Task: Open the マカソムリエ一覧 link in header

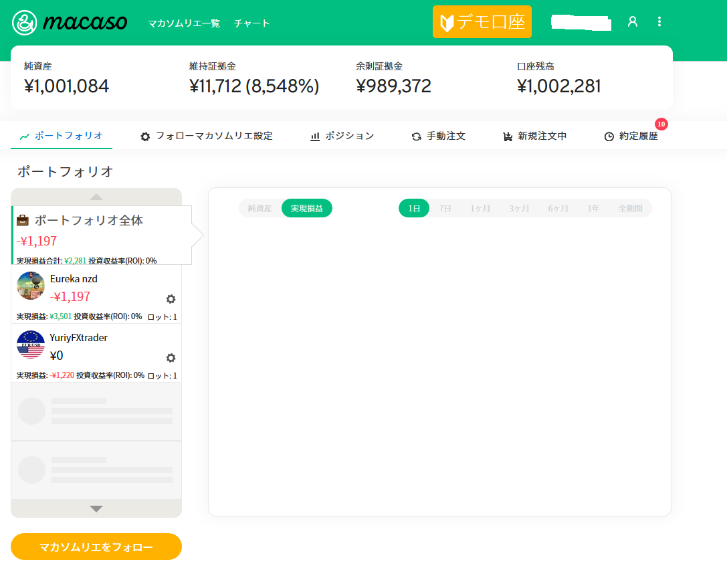Action: point(183,23)
